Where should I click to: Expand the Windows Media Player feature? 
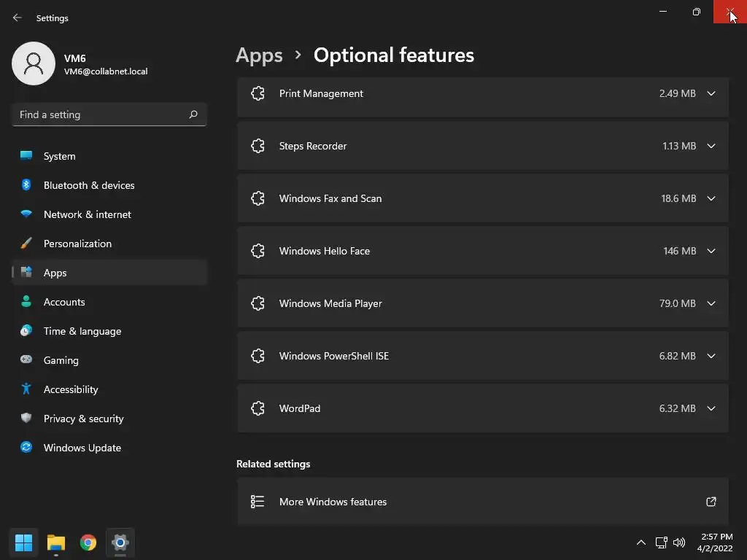711,303
